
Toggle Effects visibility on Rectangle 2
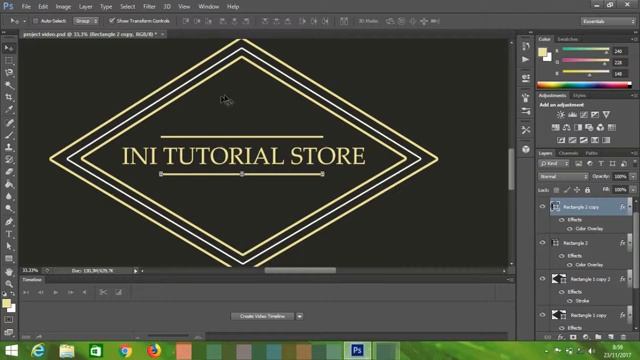point(562,256)
